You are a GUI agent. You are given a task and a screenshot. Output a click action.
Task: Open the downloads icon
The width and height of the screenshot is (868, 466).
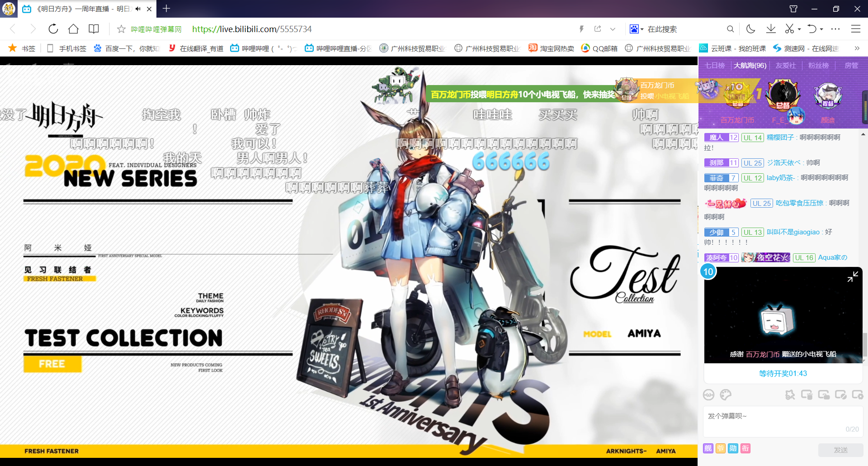point(771,29)
